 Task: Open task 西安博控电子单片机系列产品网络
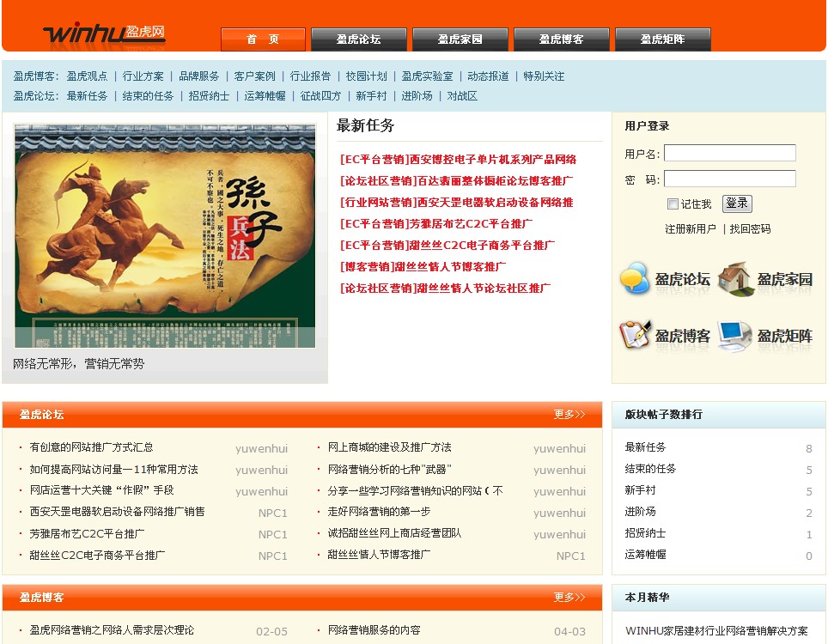tap(458, 160)
